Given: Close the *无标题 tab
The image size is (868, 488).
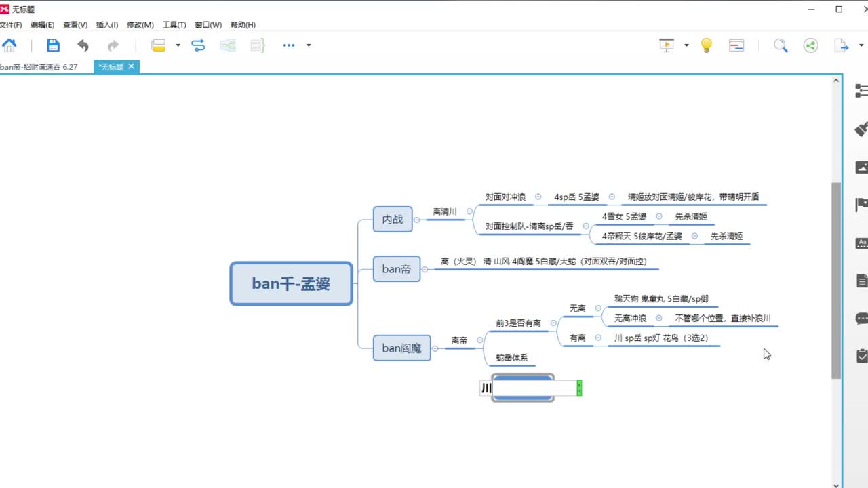Looking at the screenshot, I should [132, 66].
